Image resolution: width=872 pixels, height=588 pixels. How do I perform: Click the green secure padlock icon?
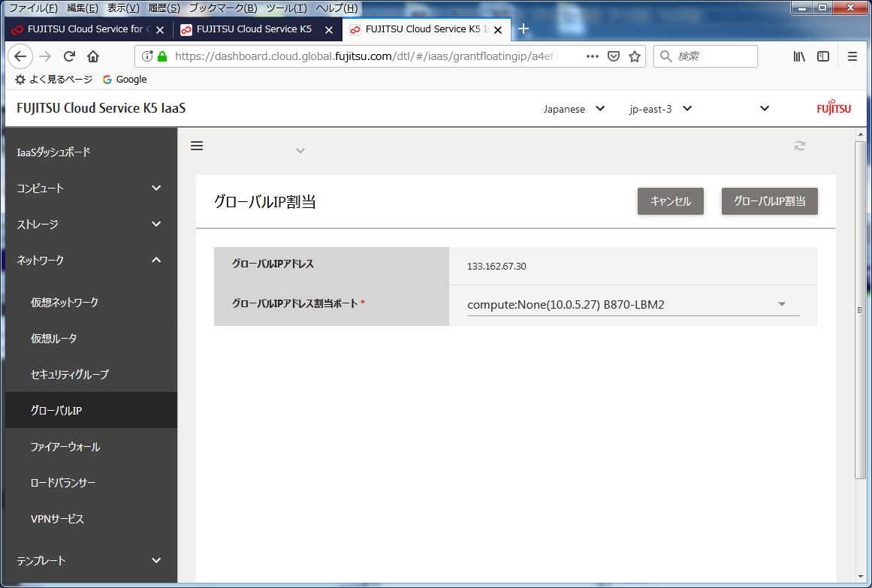click(x=162, y=56)
